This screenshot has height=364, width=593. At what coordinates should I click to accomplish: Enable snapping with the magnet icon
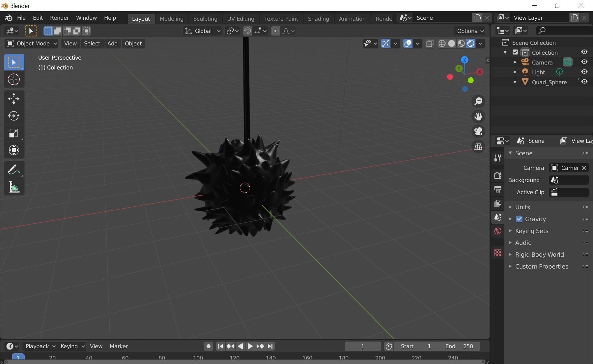coord(246,31)
